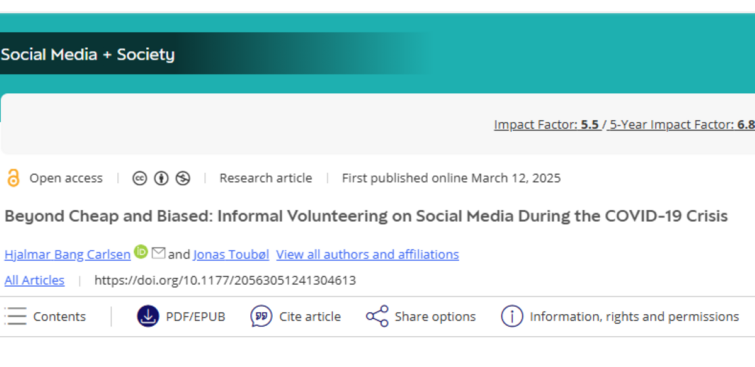Click the Contents hamburger list icon
The width and height of the screenshot is (755, 367).
[x=15, y=316]
